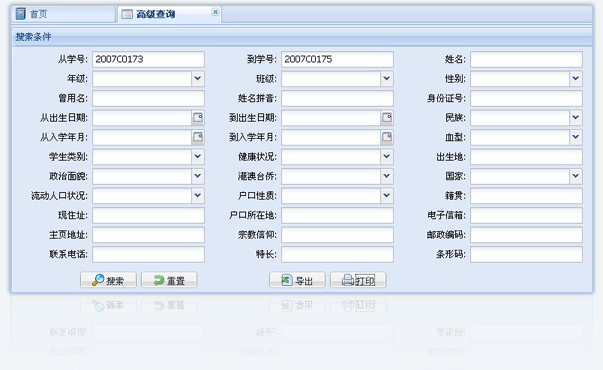603x370 pixels.
Task: Open calendar picker for 到入学年月
Action: coord(387,137)
